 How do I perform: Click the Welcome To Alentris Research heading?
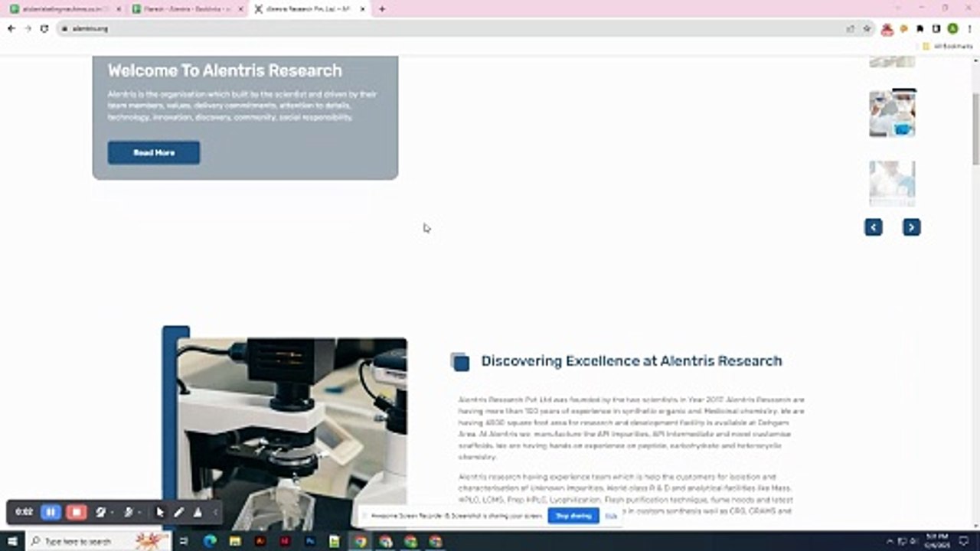224,70
